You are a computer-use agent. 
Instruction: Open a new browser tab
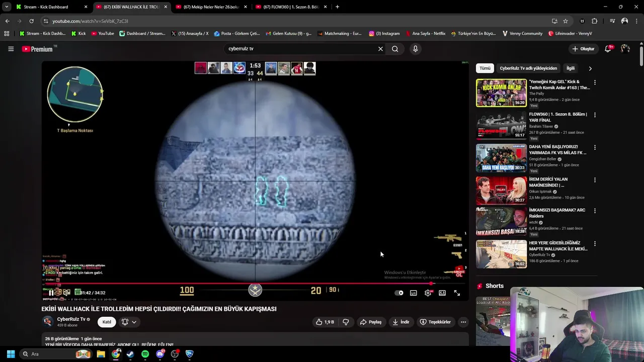click(x=337, y=7)
